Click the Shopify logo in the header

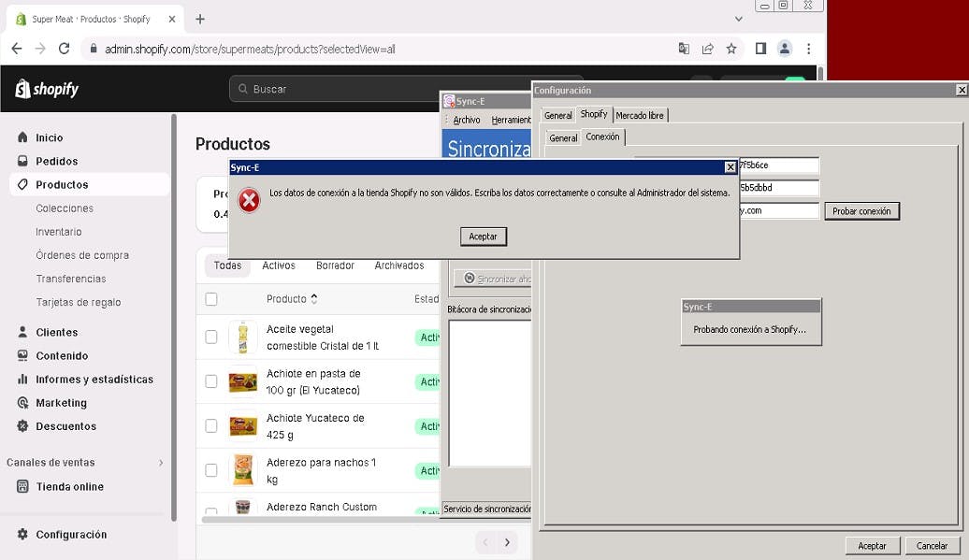point(47,89)
